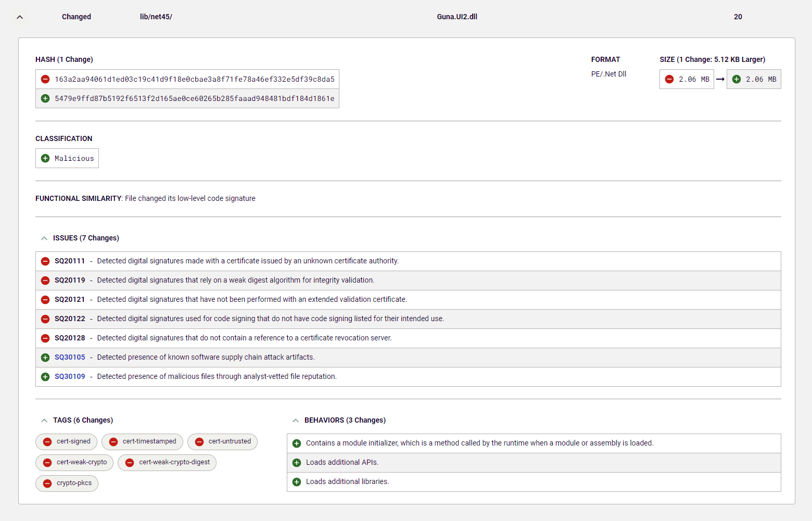Click the green added icon beside new hash
812x521 pixels.
point(45,99)
